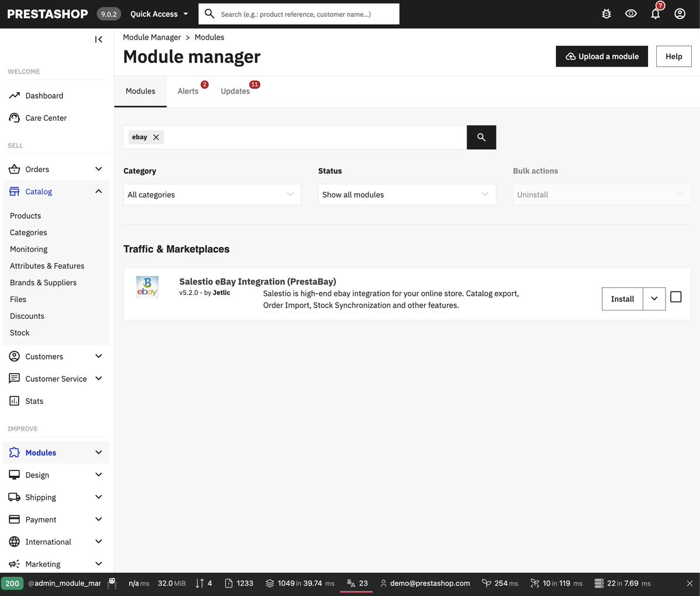Open Stock in the Catalog menu

[20, 333]
